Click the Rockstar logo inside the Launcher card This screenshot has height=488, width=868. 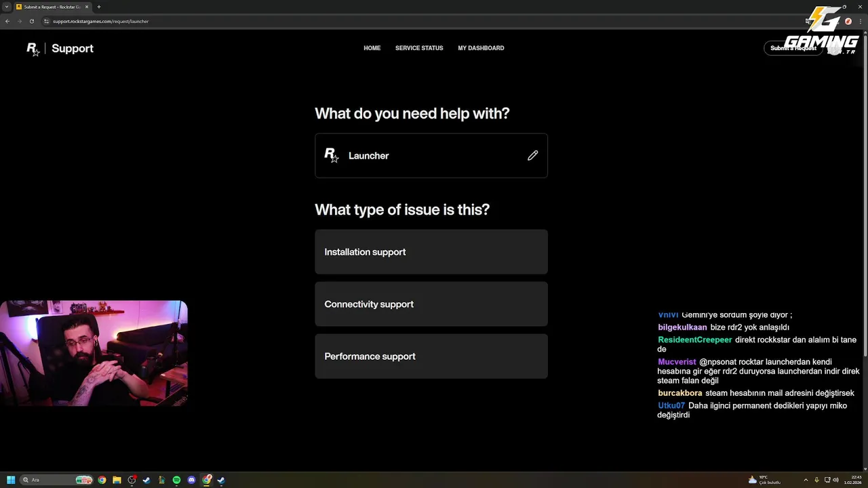(x=331, y=155)
